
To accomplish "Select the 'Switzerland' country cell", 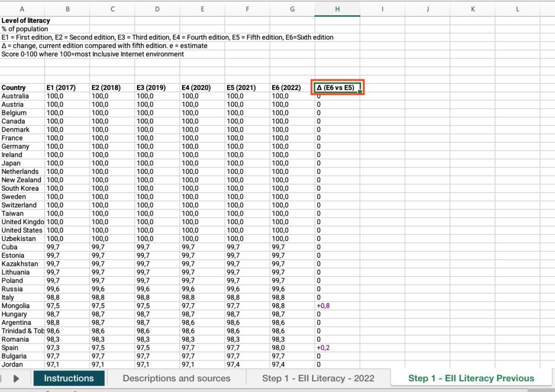I will coord(22,205).
